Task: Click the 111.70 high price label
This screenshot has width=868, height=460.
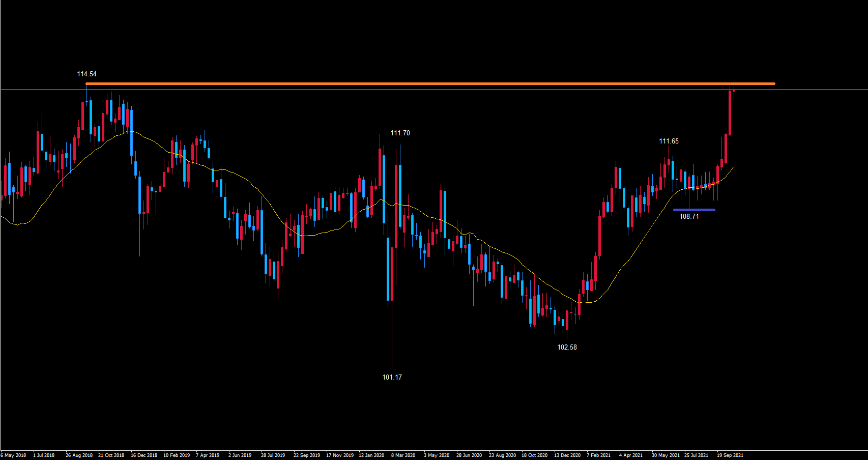Action: [400, 133]
